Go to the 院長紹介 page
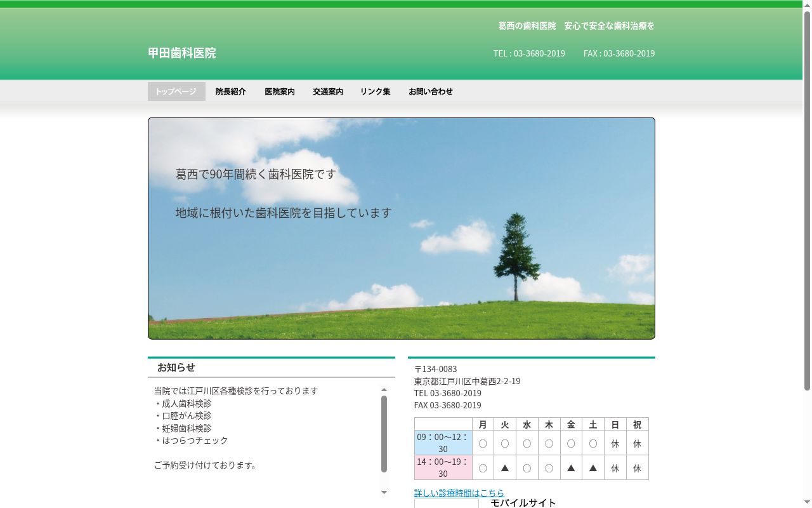Screen dimensions: 812x508 point(231,91)
